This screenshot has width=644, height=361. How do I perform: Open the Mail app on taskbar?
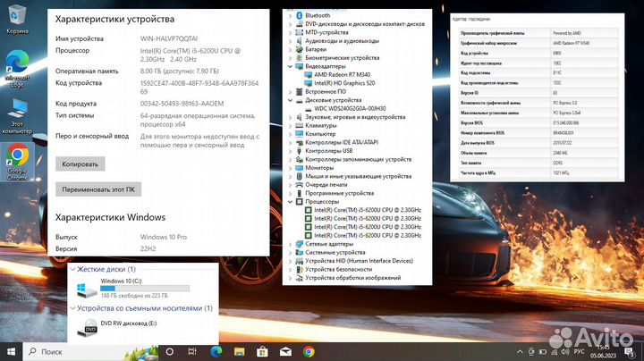[x=285, y=351]
